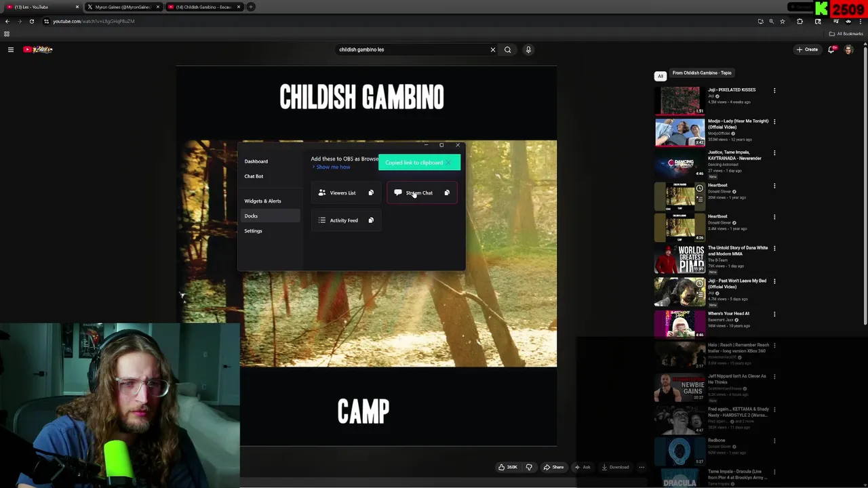Open options for Untold Story of Dana White
This screenshot has height=488, width=868.
(x=774, y=249)
